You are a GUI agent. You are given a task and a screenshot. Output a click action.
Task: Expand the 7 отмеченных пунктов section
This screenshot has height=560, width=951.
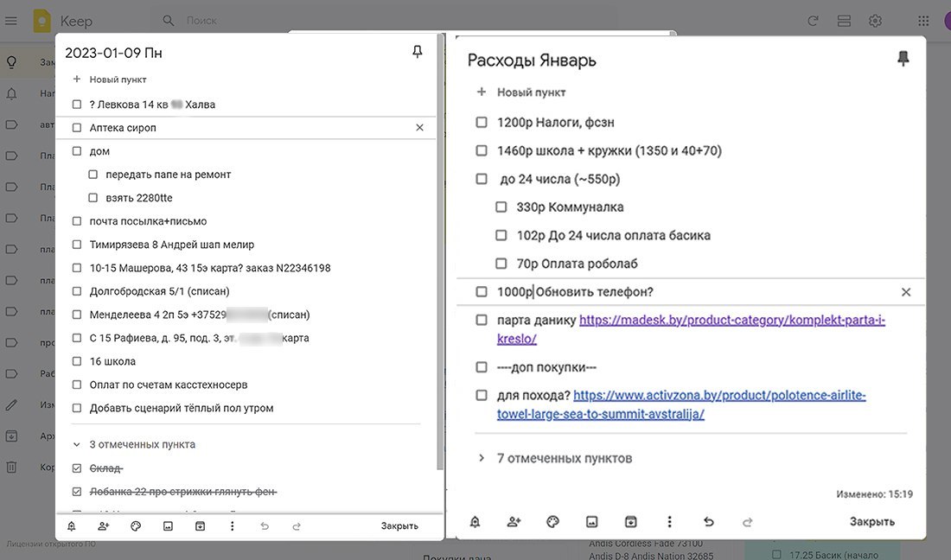point(482,458)
